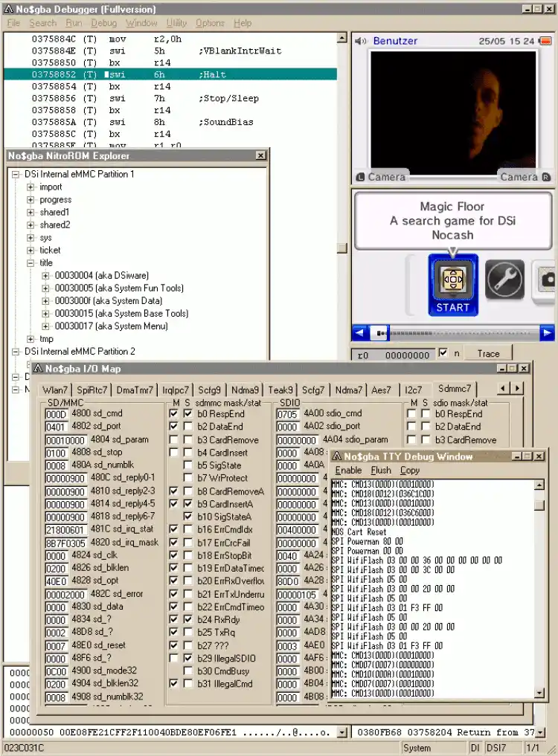Tap the right blue arrow in DSi menu
The height and width of the screenshot is (756, 558).
click(546, 333)
